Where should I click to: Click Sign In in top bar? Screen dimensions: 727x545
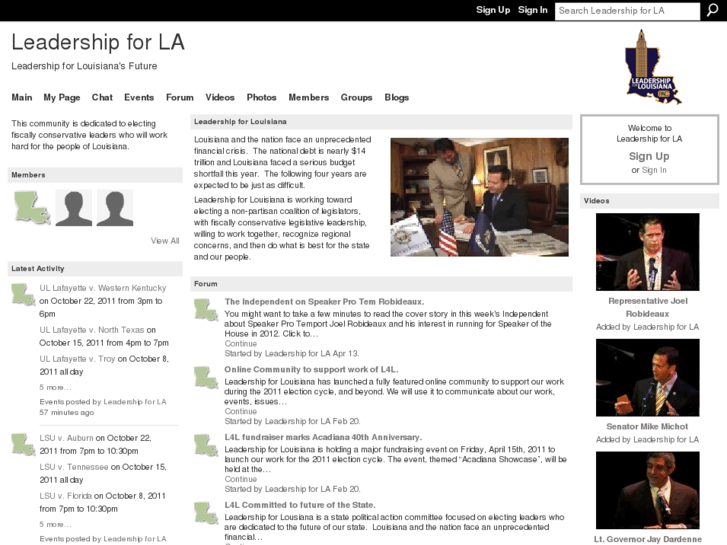click(532, 10)
